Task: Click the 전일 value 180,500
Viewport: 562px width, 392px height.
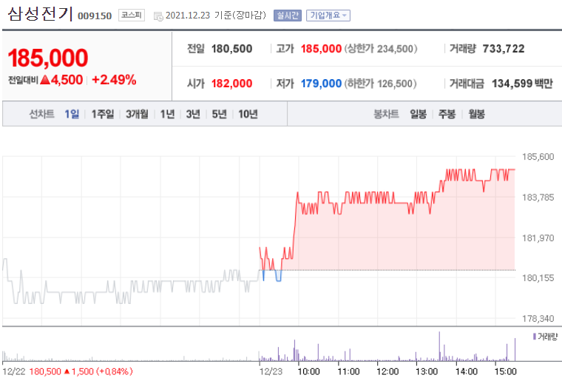Action: pos(232,49)
